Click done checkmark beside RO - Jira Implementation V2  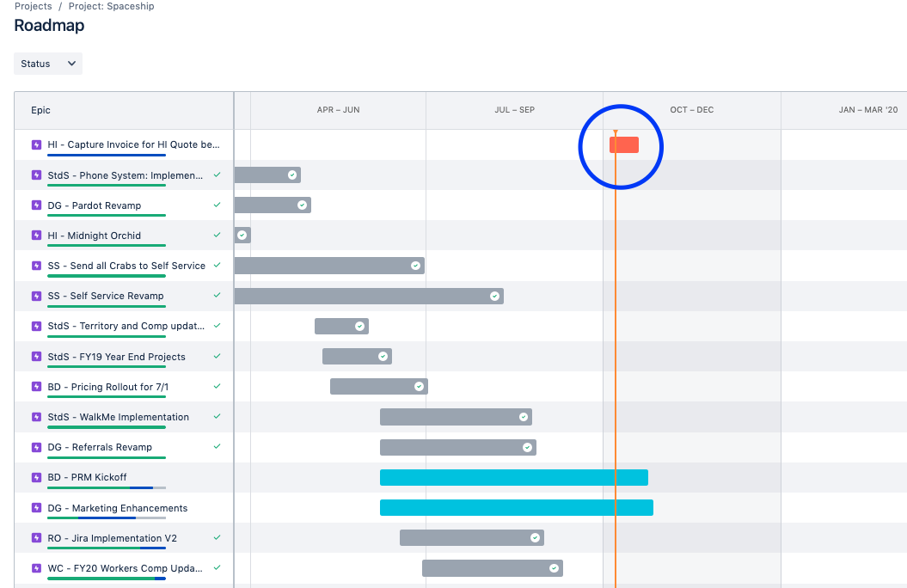pos(217,537)
